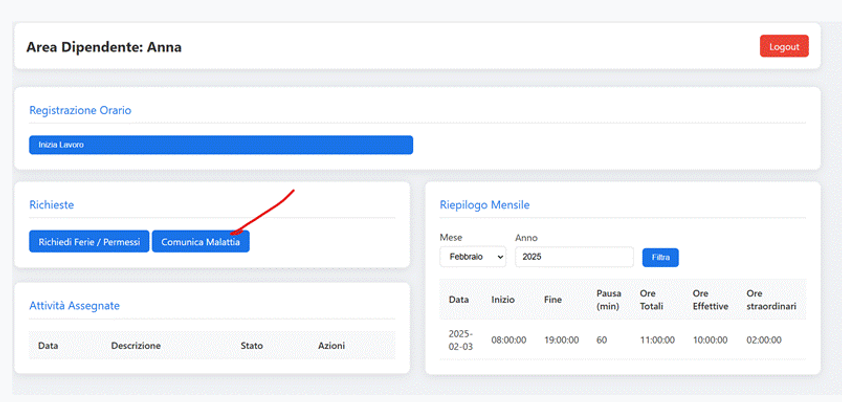Image resolution: width=842 pixels, height=402 pixels.
Task: Select the Ore straordinari column header
Action: [771, 299]
